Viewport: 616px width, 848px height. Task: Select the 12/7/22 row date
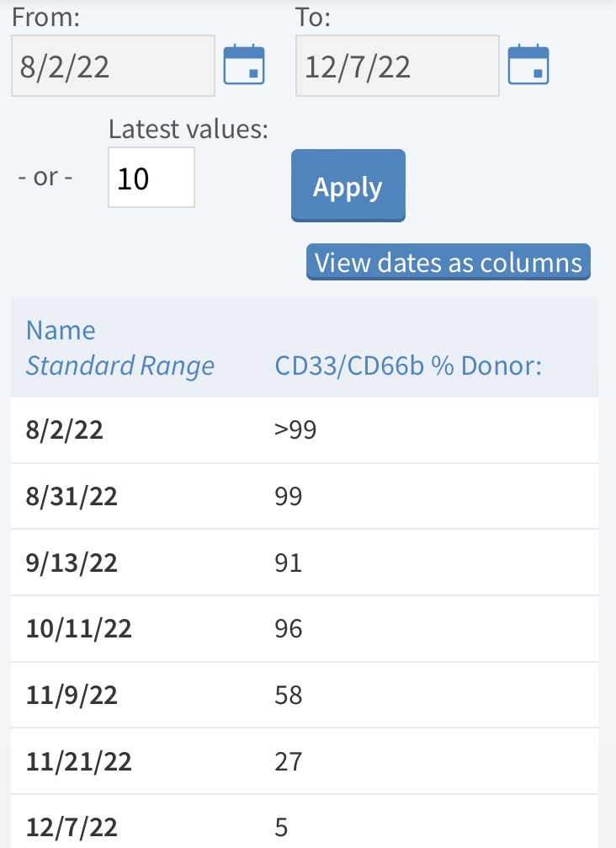pyautogui.click(x=72, y=828)
